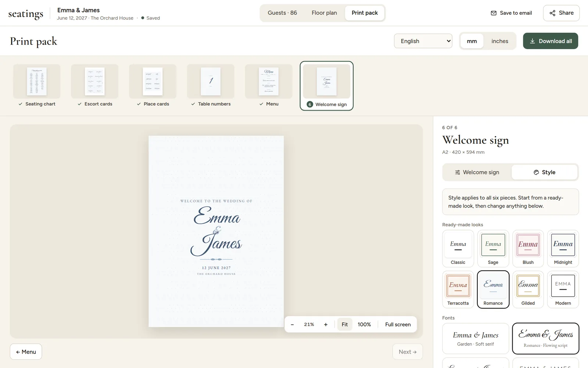Viewport: 588px width, 368px height.
Task: Click the checkmark beside Seating chart
Action: pos(21,104)
